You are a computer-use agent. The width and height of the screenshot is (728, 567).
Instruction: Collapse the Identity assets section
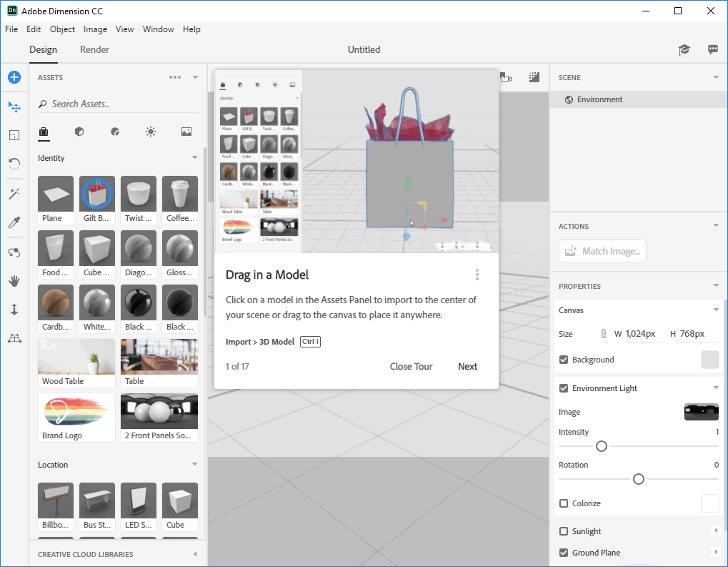[196, 158]
